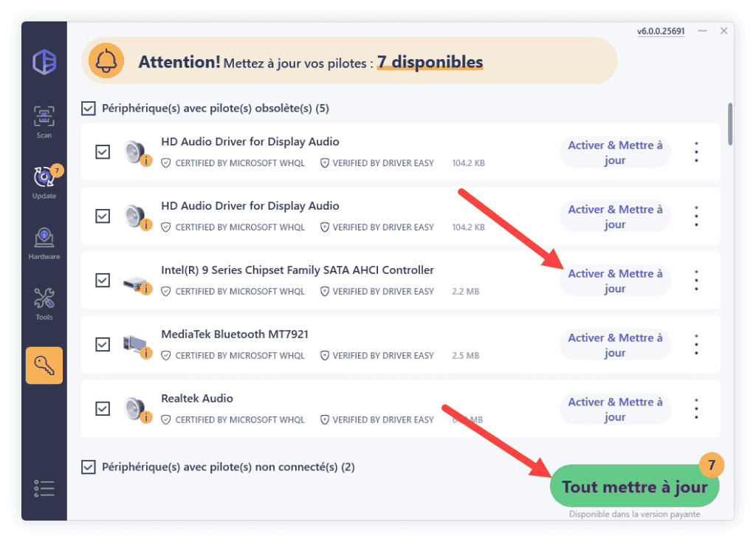Click the verified shield in the first HD Audio row

pos(325,163)
